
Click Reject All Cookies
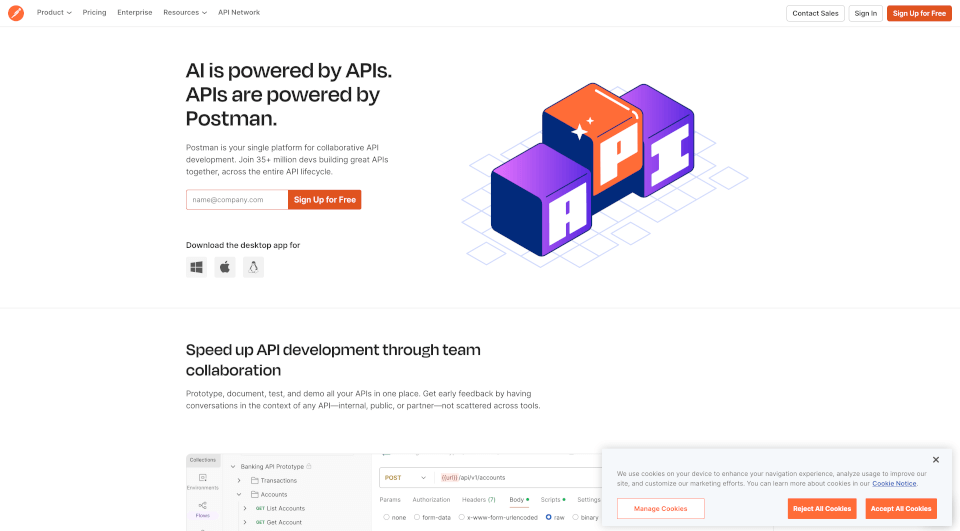(x=822, y=508)
